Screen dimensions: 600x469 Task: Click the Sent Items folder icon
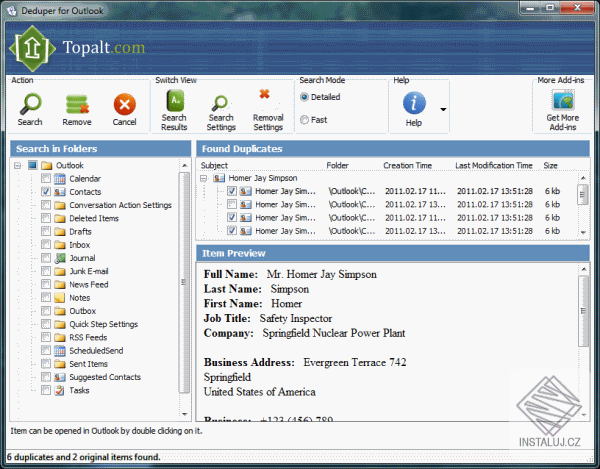pyautogui.click(x=59, y=364)
